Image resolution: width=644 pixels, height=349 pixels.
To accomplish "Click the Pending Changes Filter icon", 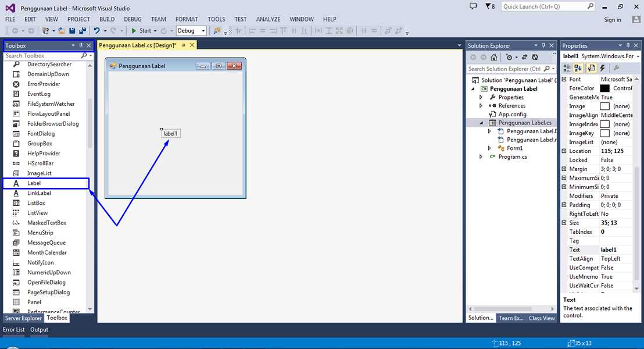I will click(509, 57).
